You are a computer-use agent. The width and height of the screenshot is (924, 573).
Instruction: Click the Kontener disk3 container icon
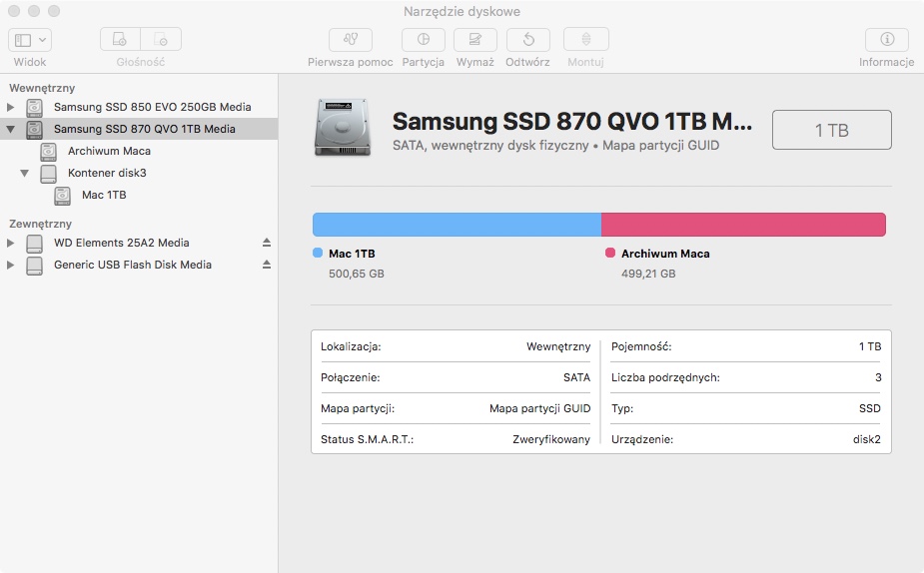tap(48, 174)
